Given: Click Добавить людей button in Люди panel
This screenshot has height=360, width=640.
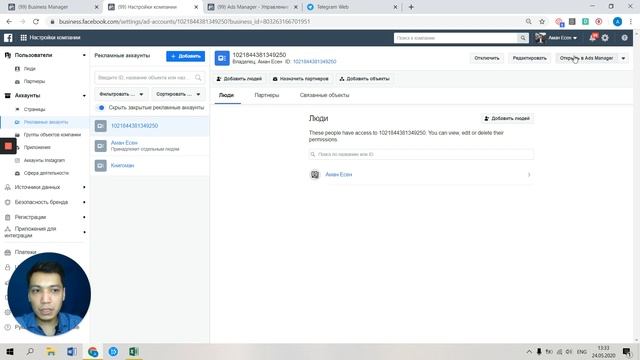Looking at the screenshot, I should click(x=507, y=118).
